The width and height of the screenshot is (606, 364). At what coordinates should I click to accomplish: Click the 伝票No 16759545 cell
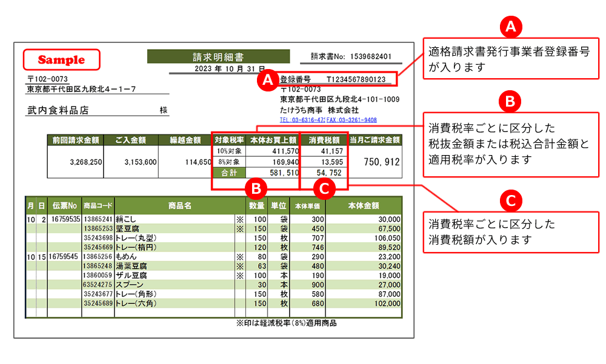point(65,257)
